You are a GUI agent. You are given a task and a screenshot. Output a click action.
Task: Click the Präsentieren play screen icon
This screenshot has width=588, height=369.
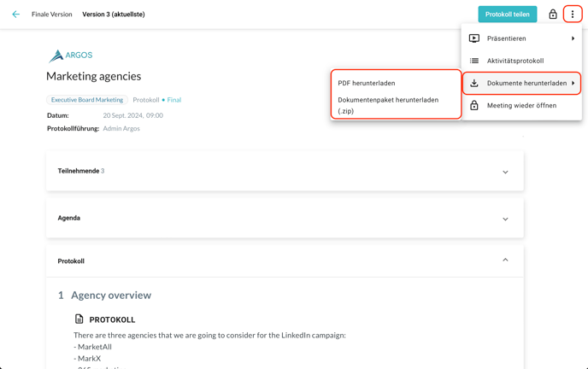(x=474, y=38)
